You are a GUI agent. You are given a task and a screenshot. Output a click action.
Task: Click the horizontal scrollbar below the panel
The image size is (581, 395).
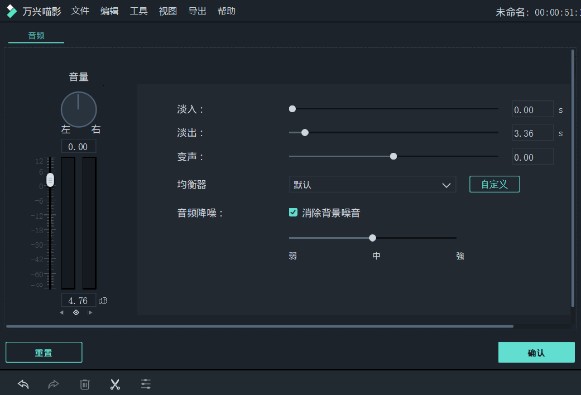(x=260, y=326)
